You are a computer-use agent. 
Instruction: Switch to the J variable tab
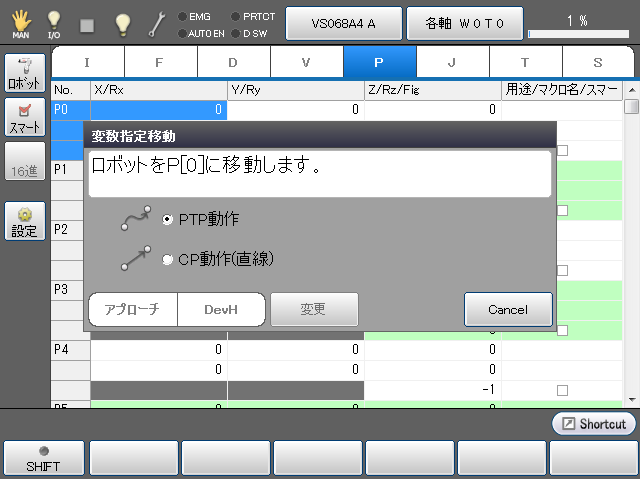(x=452, y=62)
